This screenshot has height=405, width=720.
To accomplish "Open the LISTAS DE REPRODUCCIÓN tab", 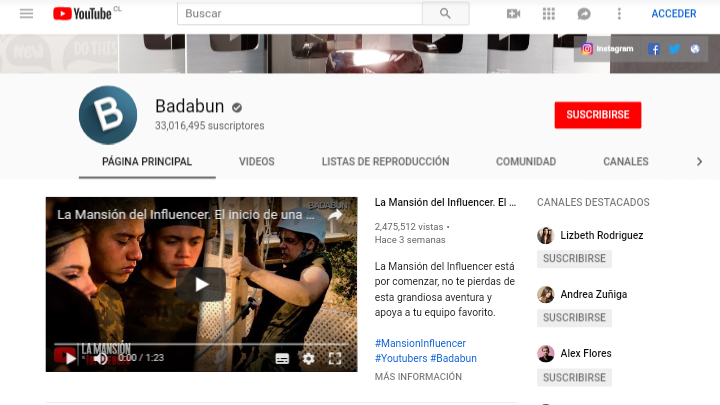I will pos(385,161).
